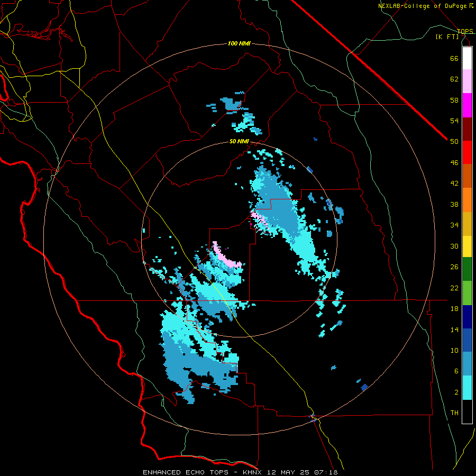476x476 pixels.
Task: Click the 22 value on the legend
Action: coord(454,288)
